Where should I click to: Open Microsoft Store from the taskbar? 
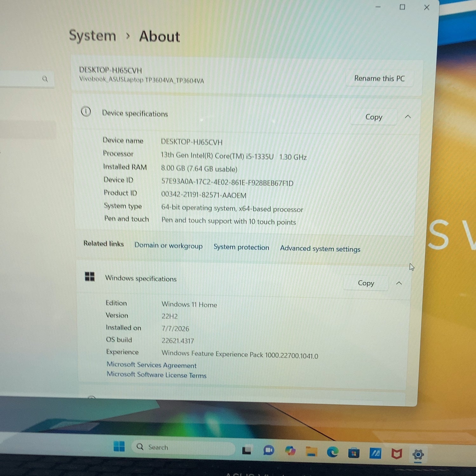[x=354, y=453]
